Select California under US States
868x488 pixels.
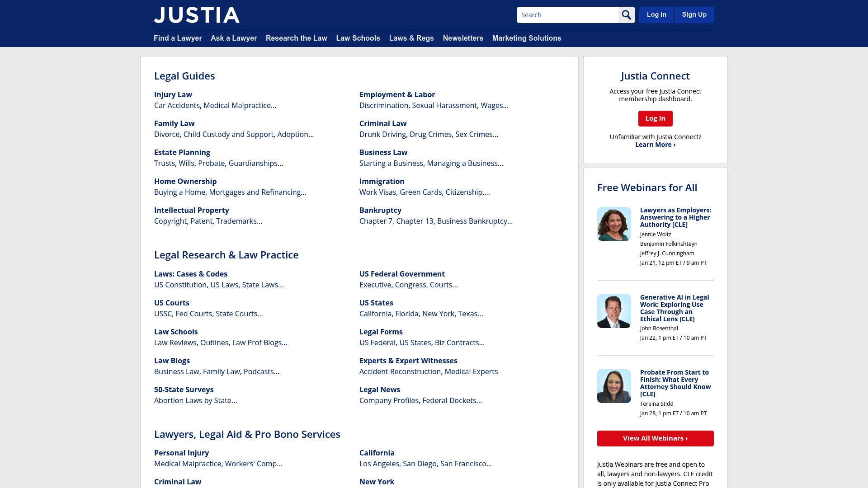click(x=376, y=314)
